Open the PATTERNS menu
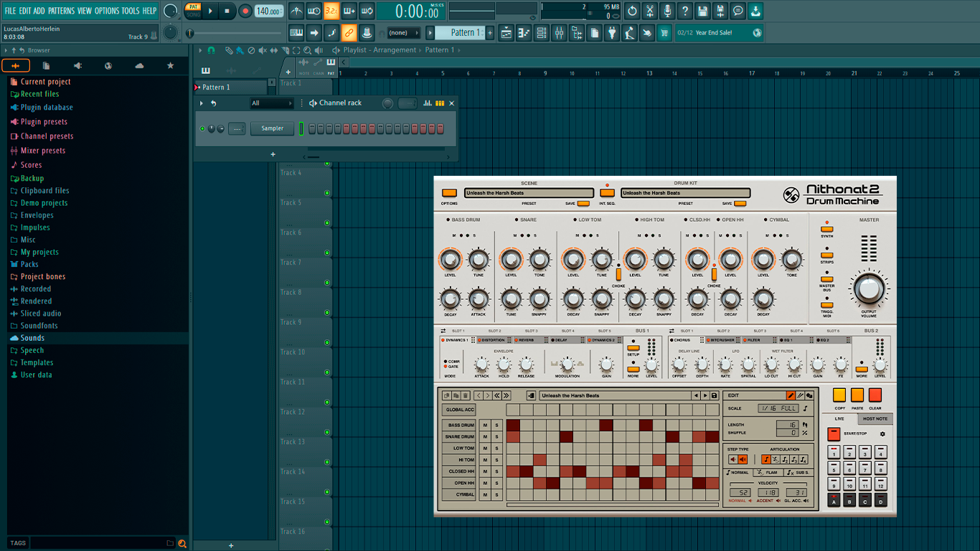The image size is (980, 551). 61,11
